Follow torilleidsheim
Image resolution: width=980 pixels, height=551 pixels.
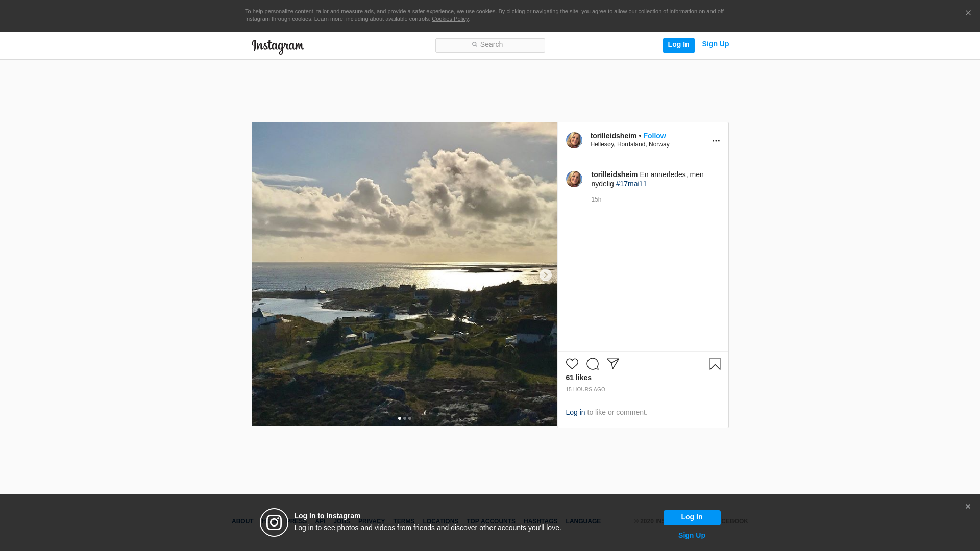pos(654,136)
